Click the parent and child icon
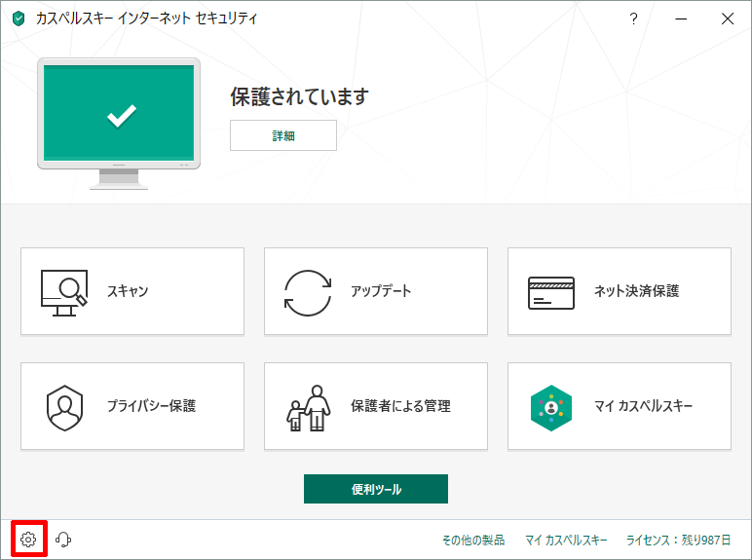Image resolution: width=752 pixels, height=560 pixels. click(x=309, y=408)
